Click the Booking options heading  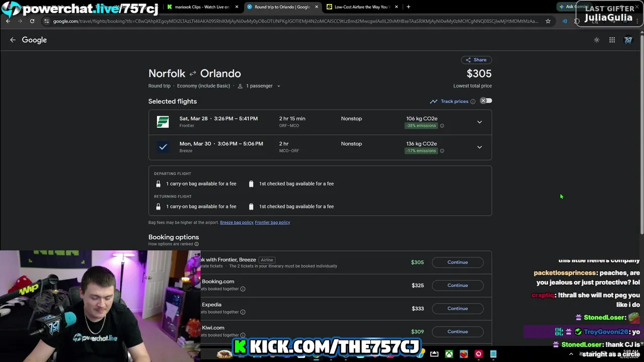coord(174,237)
